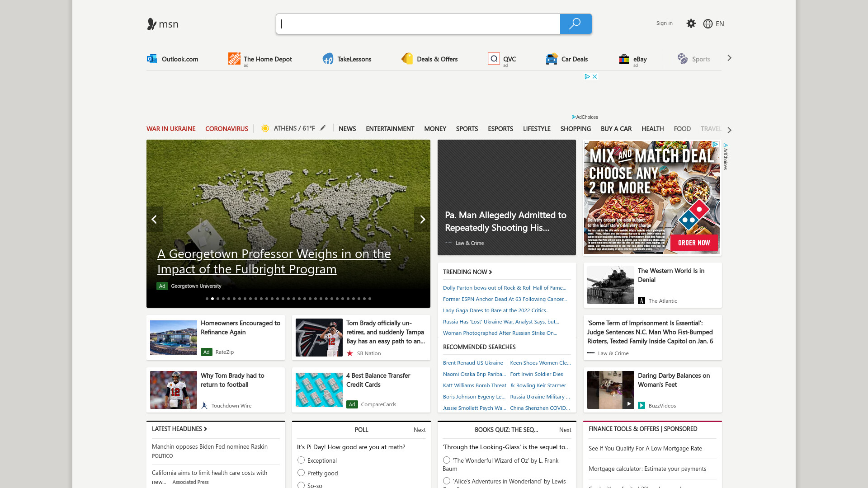Click the AdChoices triangle on banner ad
Image resolution: width=868 pixels, height=488 pixels.
587,76
